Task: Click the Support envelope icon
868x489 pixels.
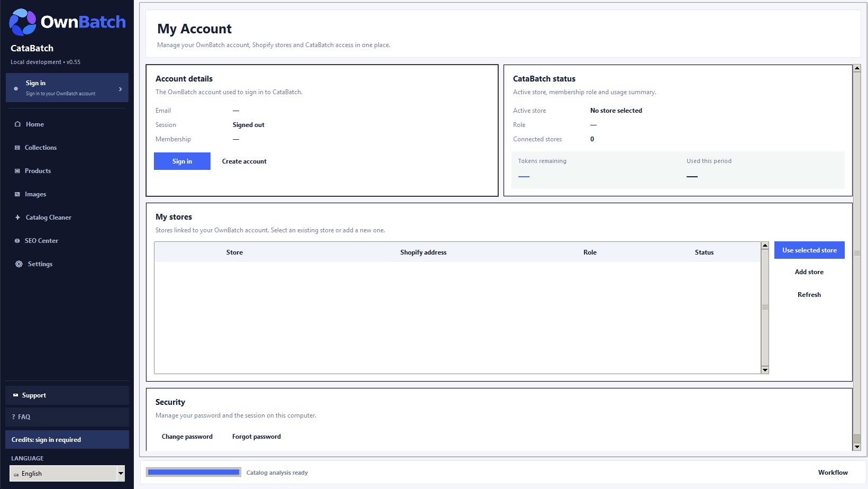Action: pyautogui.click(x=15, y=395)
